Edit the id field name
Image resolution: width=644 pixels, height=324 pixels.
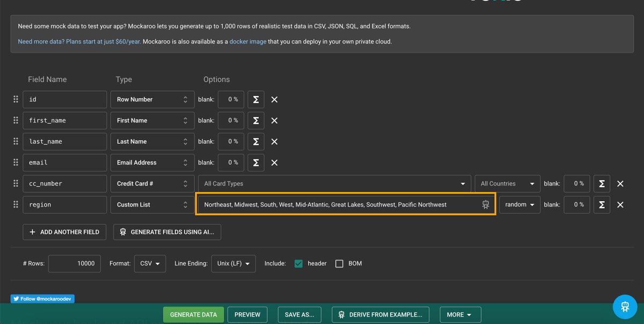pos(65,99)
